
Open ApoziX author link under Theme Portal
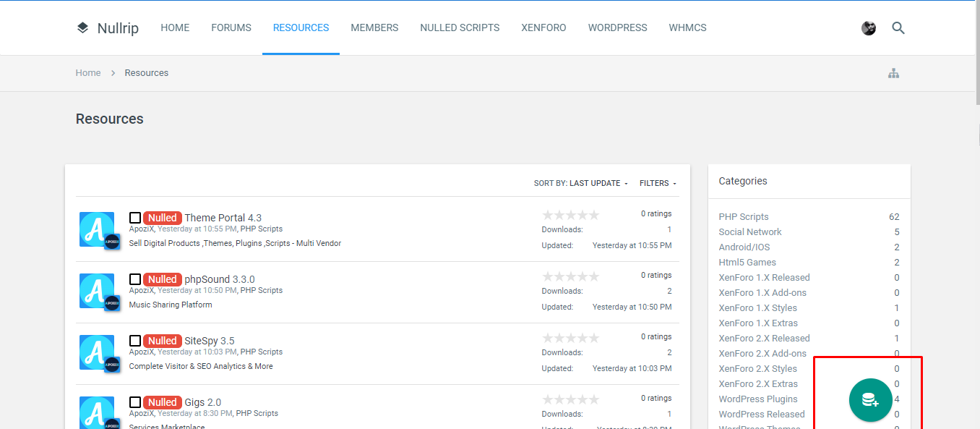141,229
